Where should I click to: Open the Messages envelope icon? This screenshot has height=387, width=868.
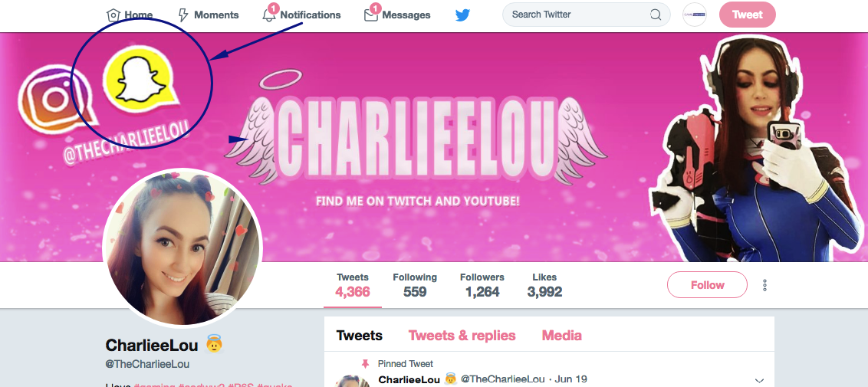coord(371,15)
